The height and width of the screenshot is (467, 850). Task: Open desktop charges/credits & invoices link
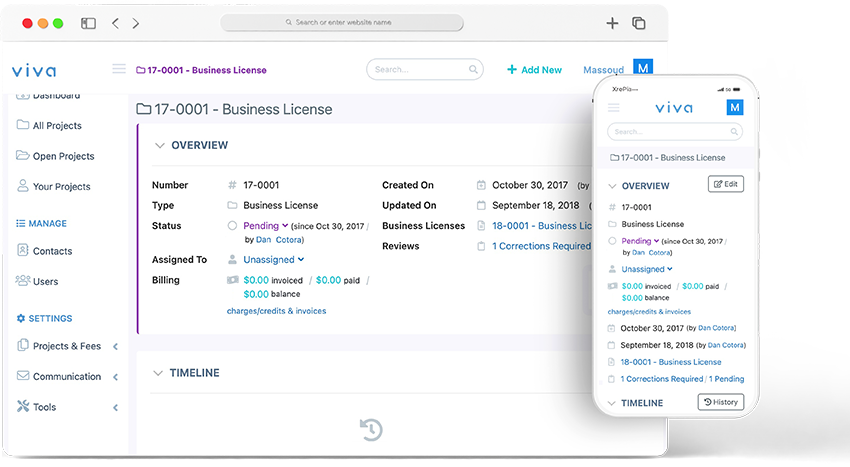click(276, 311)
